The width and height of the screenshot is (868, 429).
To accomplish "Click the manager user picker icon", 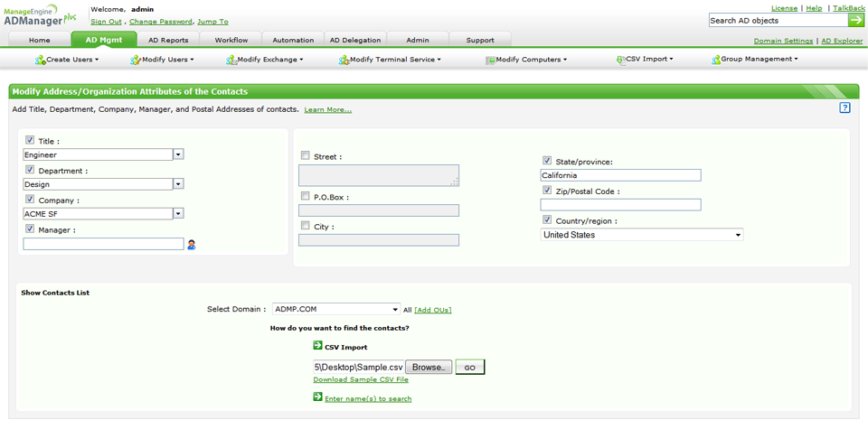I will tap(192, 244).
